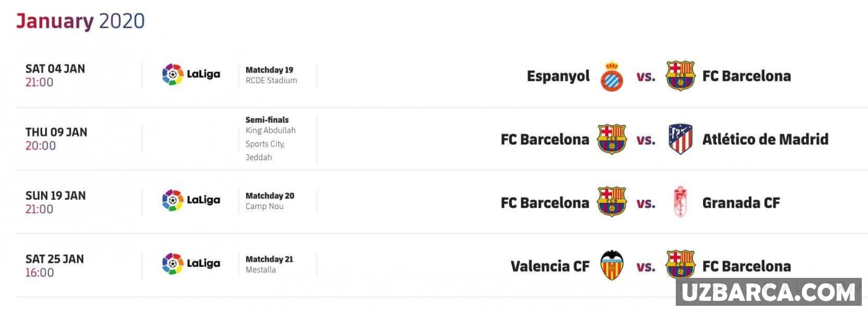
Task: Click the LaLiga logo beside Matchday 20
Action: tap(191, 200)
